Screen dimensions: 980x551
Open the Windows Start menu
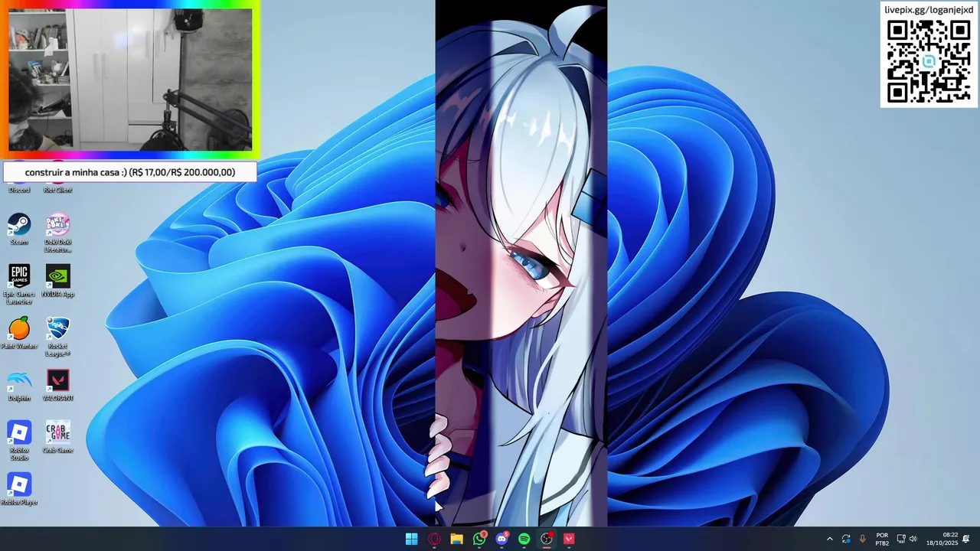[x=412, y=539]
